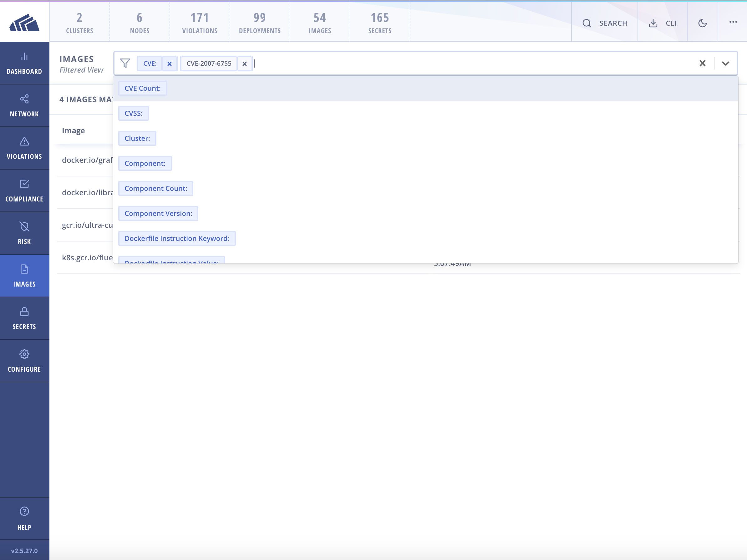
Task: Open the CLI download menu
Action: [663, 23]
